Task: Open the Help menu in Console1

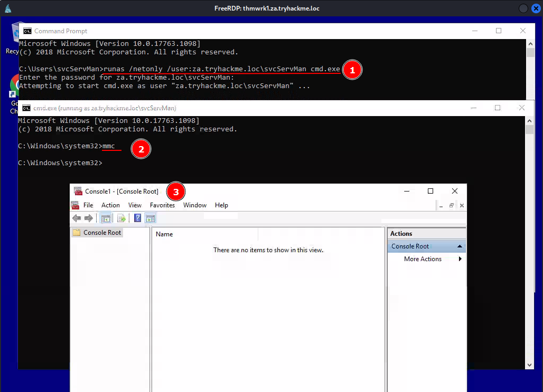Action: pyautogui.click(x=221, y=205)
